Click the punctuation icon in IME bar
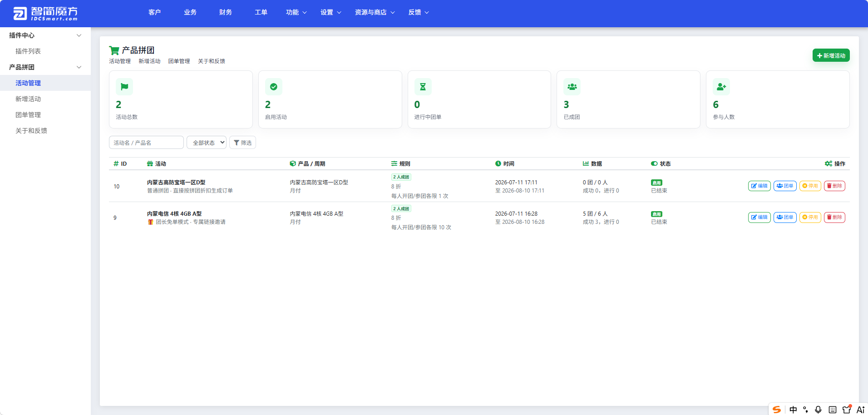The width and height of the screenshot is (868, 415). click(805, 410)
